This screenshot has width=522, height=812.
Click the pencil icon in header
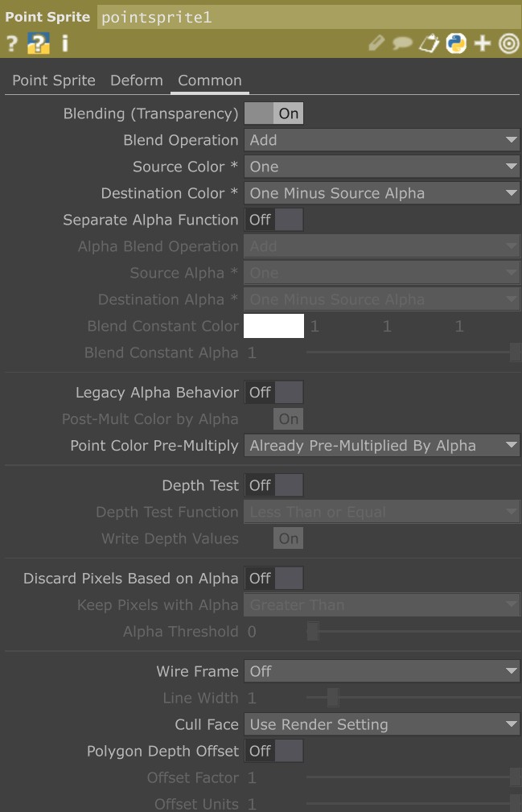[x=376, y=43]
